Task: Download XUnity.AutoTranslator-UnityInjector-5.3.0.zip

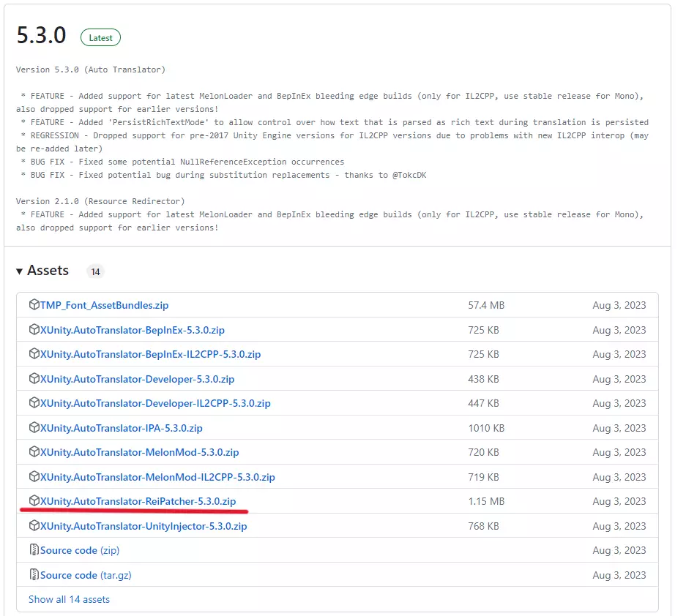Action: (x=143, y=526)
